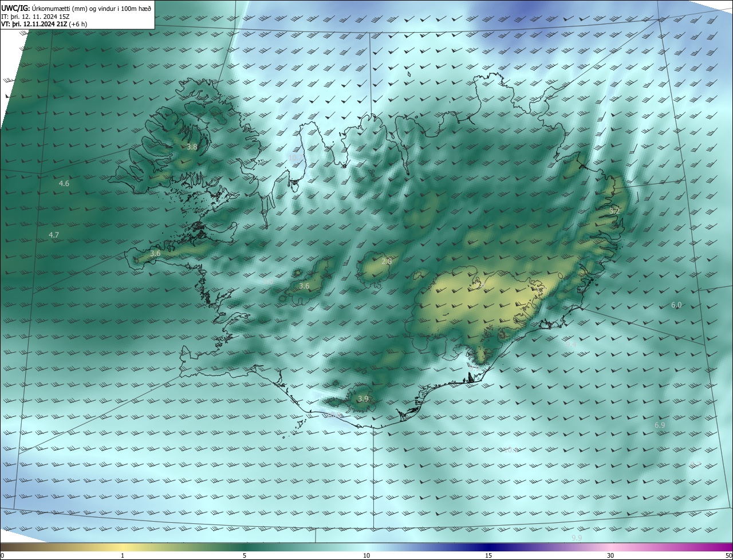Click the 6.0 value label over the sea

click(676, 305)
